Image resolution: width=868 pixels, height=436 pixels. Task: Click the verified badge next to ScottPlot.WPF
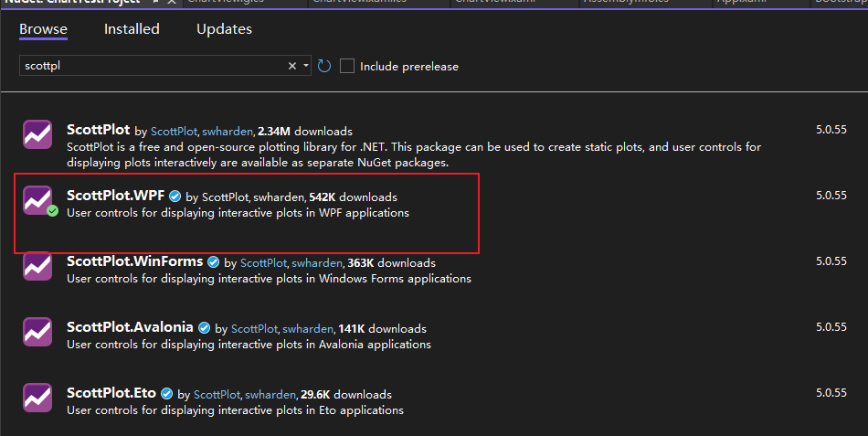tap(175, 197)
